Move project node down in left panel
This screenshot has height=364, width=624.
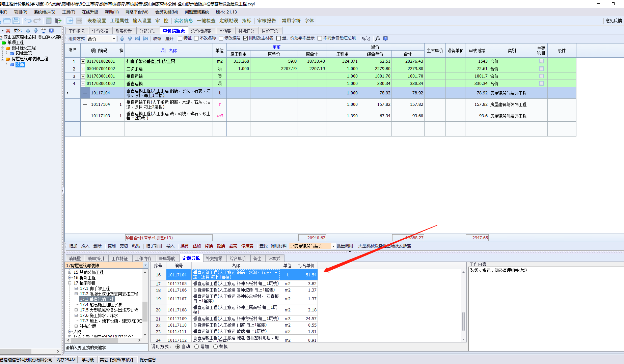(36, 31)
